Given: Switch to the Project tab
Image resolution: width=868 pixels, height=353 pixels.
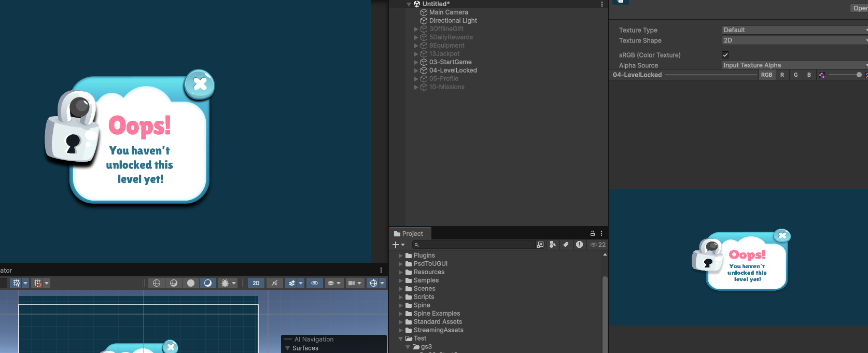Looking at the screenshot, I should (x=409, y=234).
